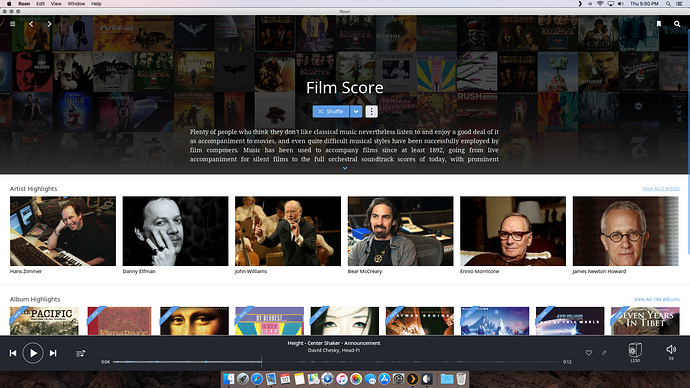Open the menu bar volume icon
The width and height of the screenshot is (690, 388).
tap(620, 4)
